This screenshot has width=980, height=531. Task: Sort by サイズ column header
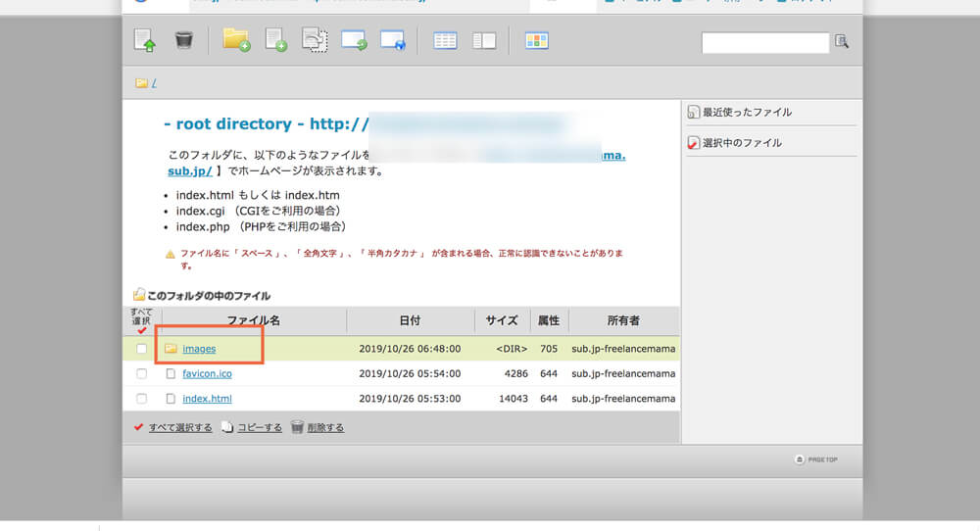[502, 320]
